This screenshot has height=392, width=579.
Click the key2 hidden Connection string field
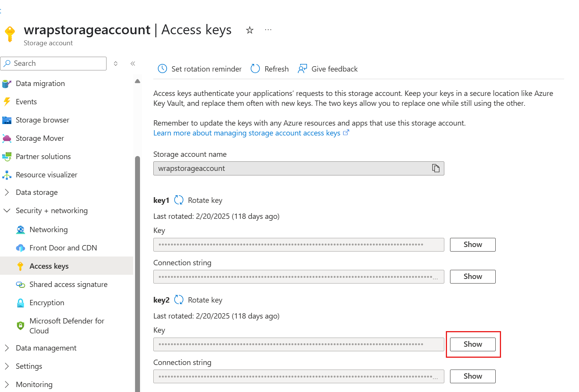click(x=299, y=376)
